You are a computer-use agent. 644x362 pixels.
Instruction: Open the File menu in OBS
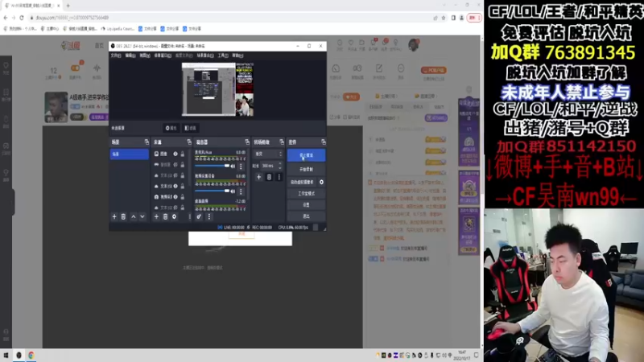(116, 56)
